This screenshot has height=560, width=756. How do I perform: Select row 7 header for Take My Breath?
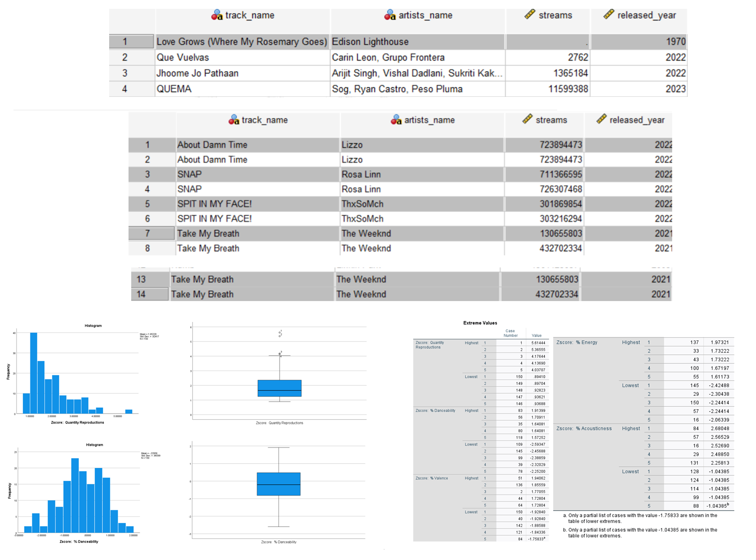pyautogui.click(x=152, y=233)
